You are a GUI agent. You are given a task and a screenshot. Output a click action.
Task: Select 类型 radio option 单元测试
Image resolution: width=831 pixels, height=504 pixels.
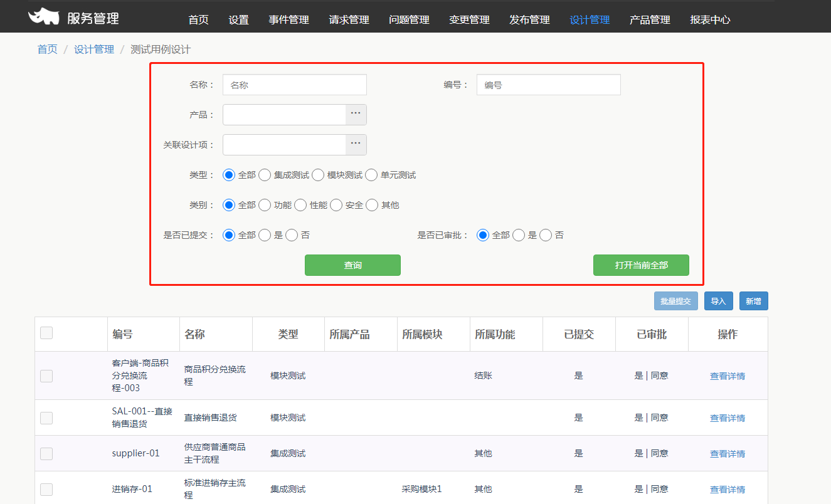pos(371,175)
